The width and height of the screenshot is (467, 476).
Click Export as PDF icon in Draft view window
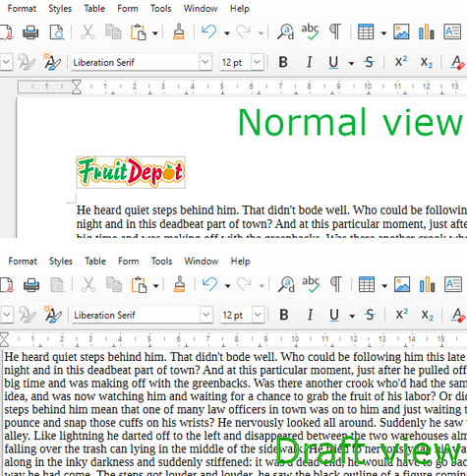(7, 285)
